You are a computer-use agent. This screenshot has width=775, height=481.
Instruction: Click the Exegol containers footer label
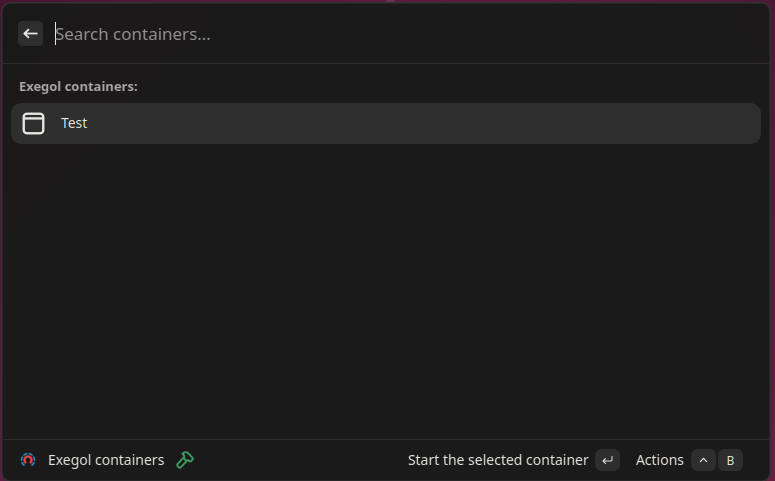[x=106, y=460]
